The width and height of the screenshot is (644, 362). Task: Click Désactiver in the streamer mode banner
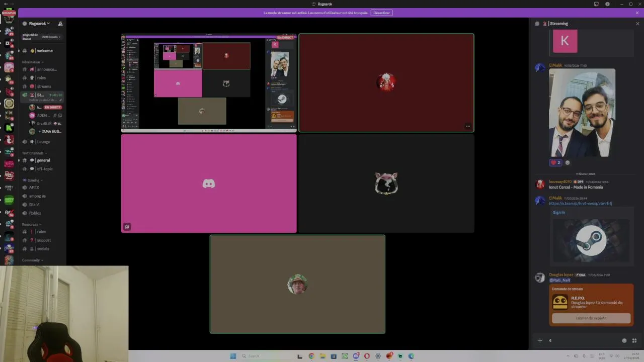tap(382, 13)
